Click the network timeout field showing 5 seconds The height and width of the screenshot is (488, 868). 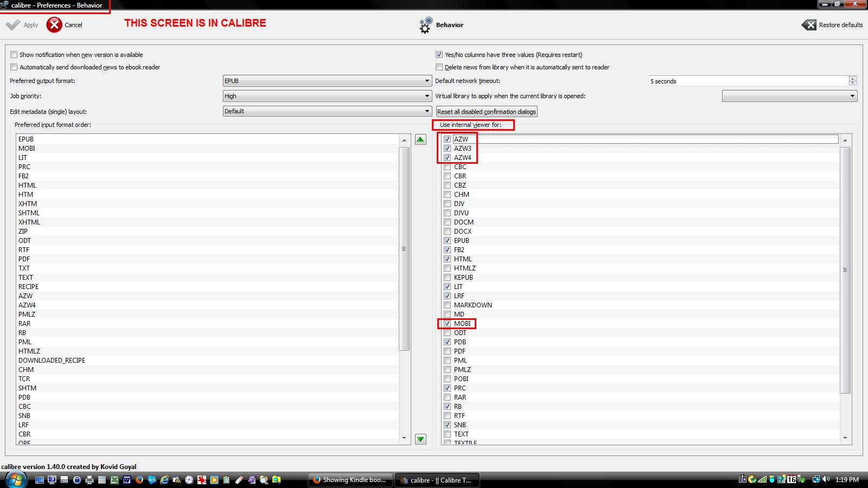click(749, 81)
